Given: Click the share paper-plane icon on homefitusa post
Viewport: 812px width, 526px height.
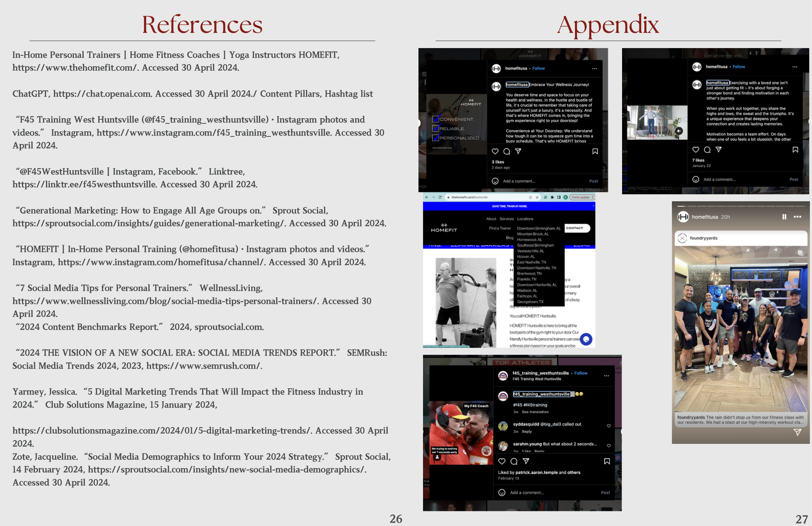Looking at the screenshot, I should (518, 150).
